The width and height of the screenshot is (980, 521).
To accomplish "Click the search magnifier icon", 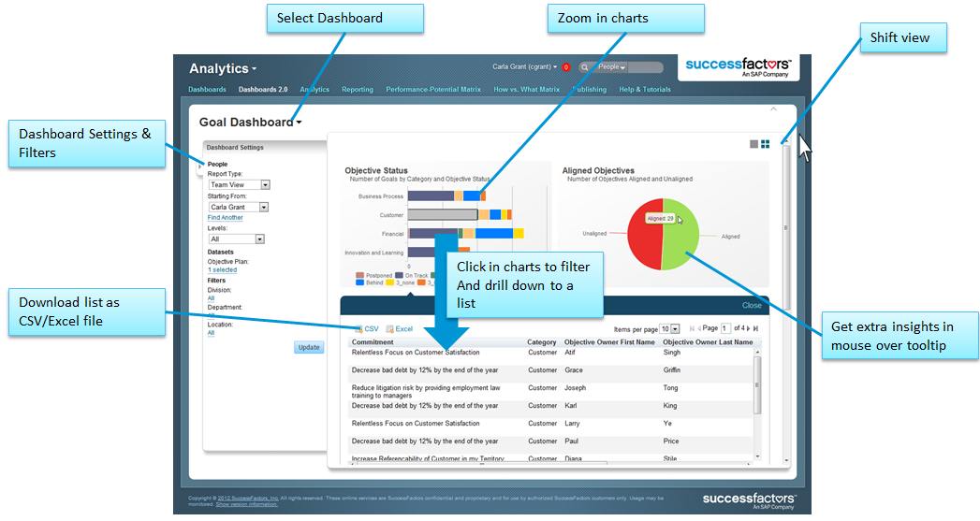I will click(585, 67).
